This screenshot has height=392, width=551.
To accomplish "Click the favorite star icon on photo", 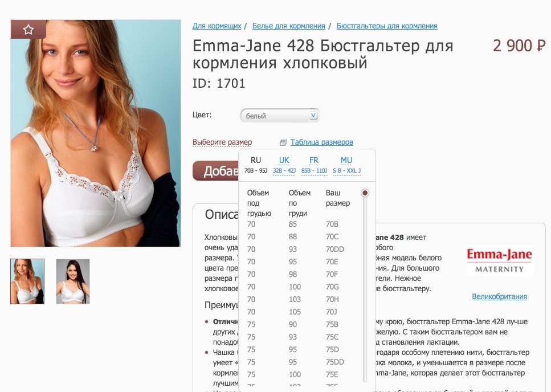I will tap(28, 30).
